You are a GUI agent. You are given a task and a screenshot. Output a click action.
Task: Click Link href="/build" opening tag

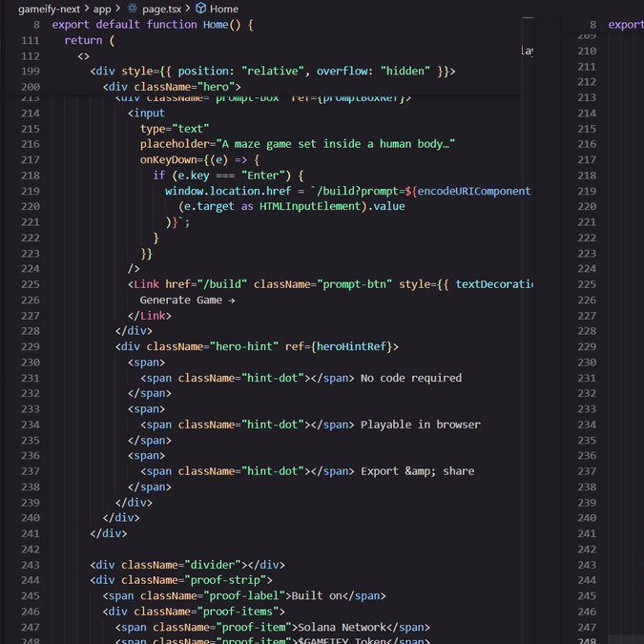[330, 284]
